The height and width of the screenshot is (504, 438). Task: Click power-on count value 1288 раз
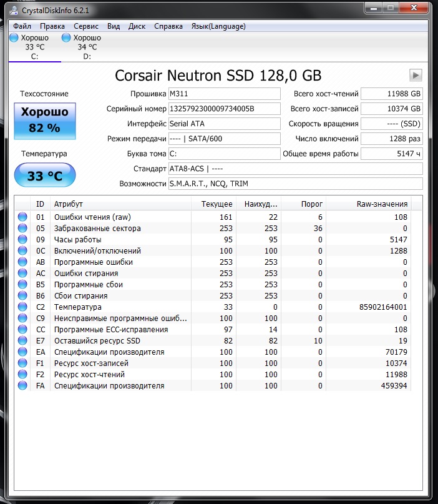[x=391, y=139]
